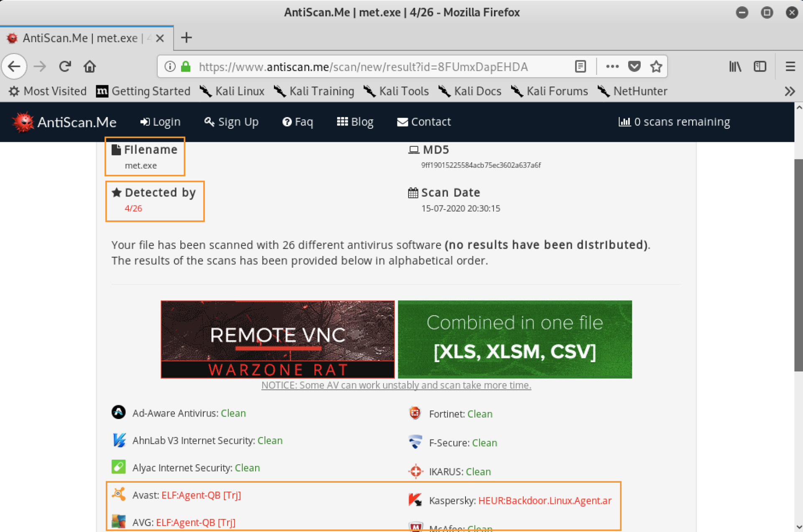The width and height of the screenshot is (803, 532).
Task: Open the Contact page
Action: tap(424, 122)
